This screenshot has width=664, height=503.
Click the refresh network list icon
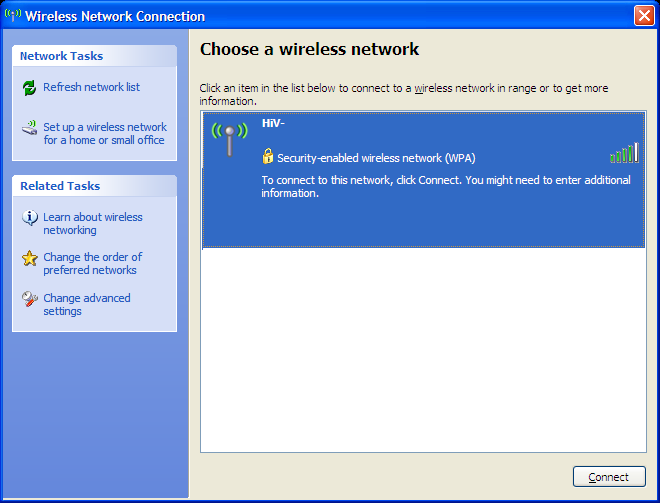[29, 88]
